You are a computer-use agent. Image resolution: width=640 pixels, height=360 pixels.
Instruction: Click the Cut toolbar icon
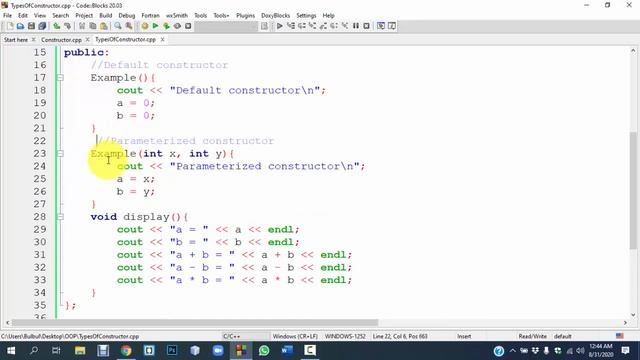82,26
